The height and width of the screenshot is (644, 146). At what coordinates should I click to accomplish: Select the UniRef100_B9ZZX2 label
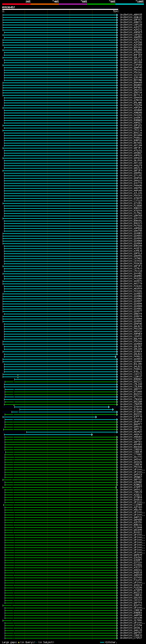pyautogui.click(x=131, y=382)
